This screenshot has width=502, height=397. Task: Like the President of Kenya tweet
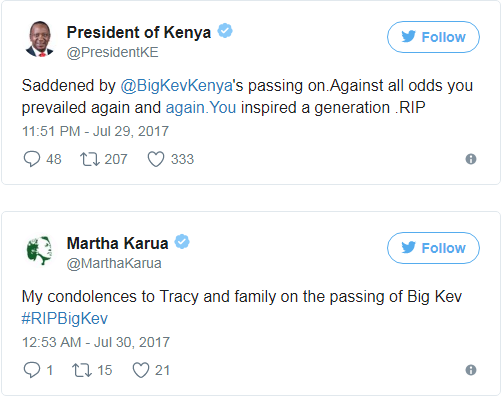pyautogui.click(x=156, y=159)
